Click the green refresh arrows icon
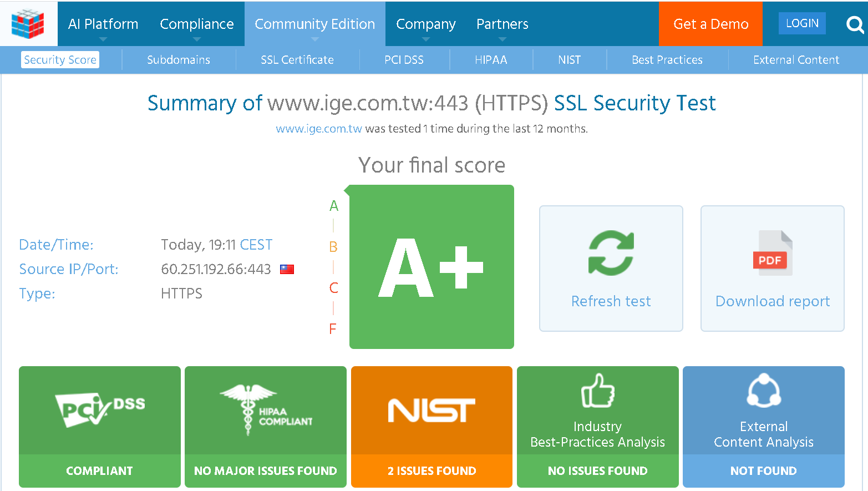The height and width of the screenshot is (491, 868). [611, 253]
